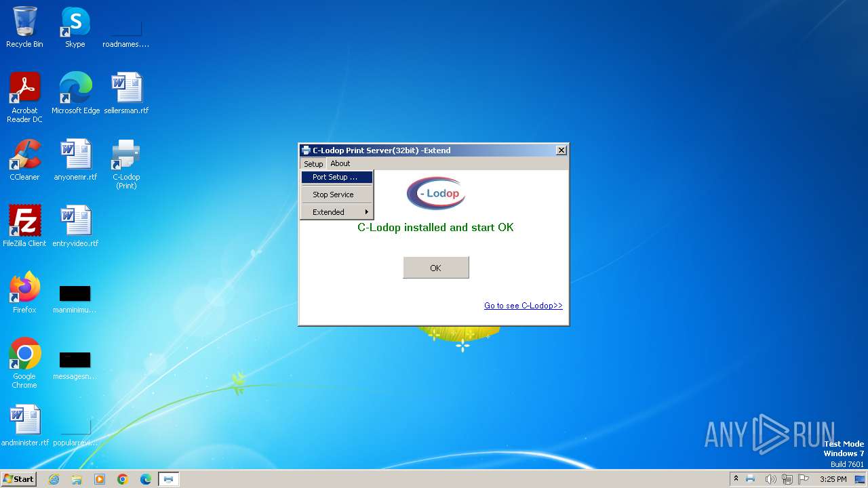Open Google Chrome desktop shortcut

tap(24, 363)
